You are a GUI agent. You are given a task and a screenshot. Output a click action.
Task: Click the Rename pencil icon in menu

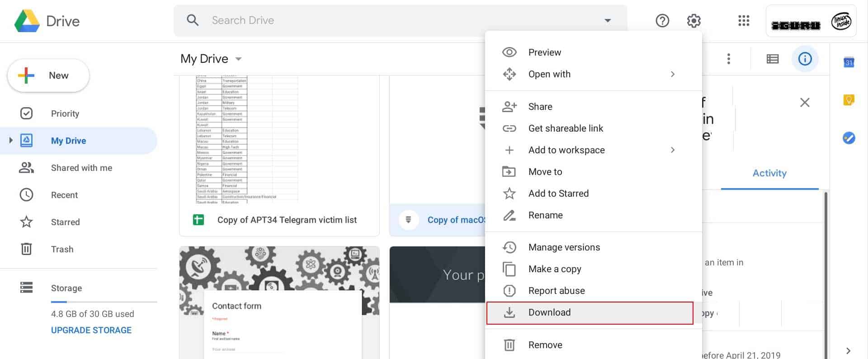pyautogui.click(x=509, y=215)
